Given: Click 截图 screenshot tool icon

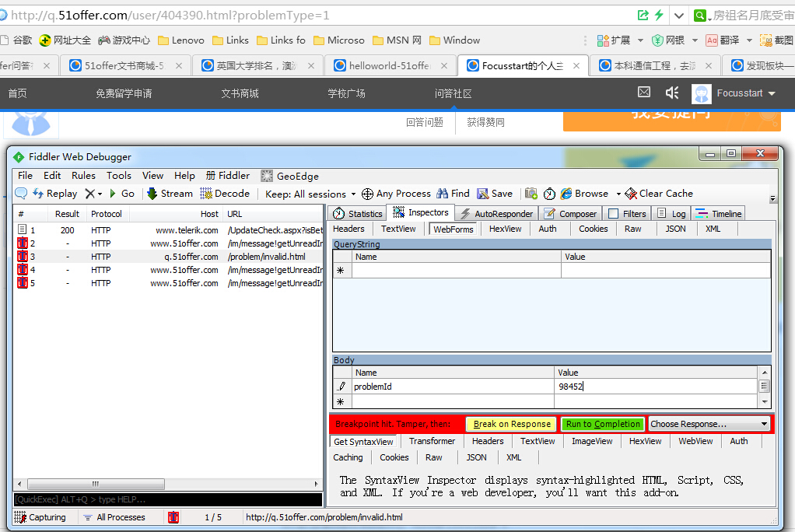Looking at the screenshot, I should tap(765, 40).
